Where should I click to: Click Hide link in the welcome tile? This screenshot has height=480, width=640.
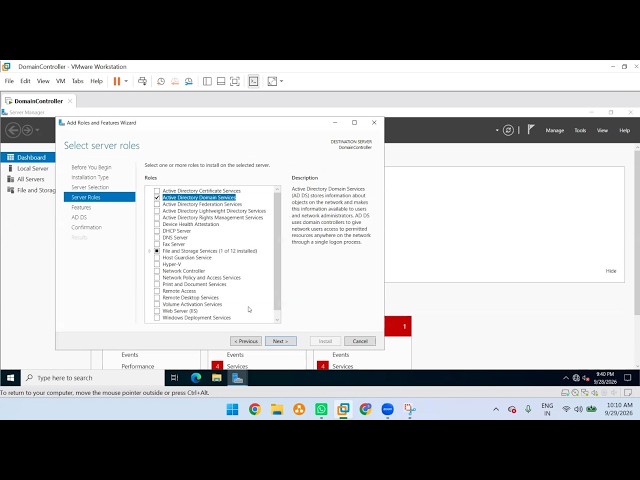(x=611, y=271)
